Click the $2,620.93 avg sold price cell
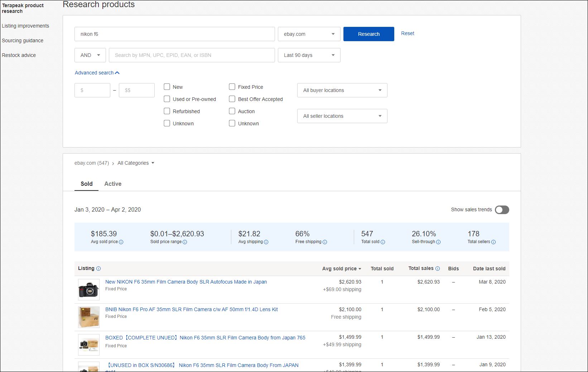588x372 pixels. pos(350,282)
